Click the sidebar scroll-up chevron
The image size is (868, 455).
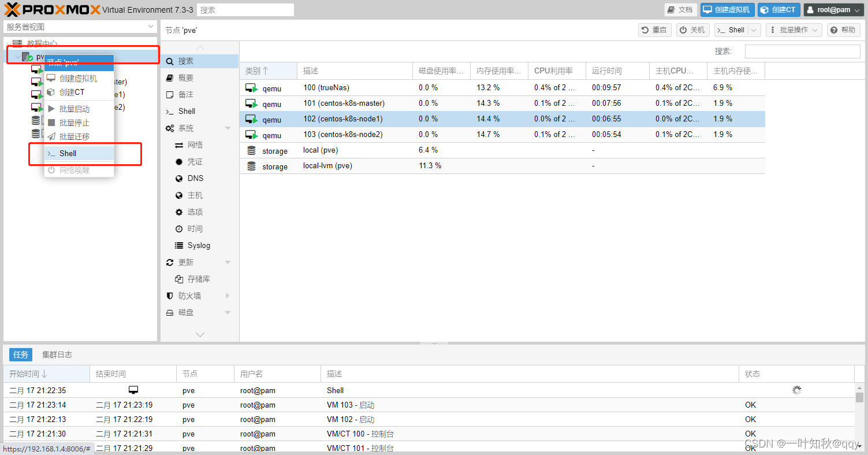pos(200,47)
